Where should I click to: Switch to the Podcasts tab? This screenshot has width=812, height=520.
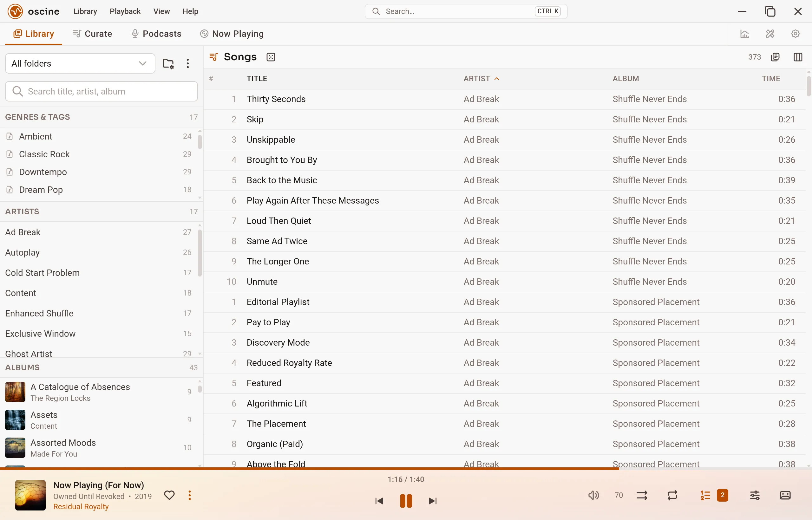156,34
